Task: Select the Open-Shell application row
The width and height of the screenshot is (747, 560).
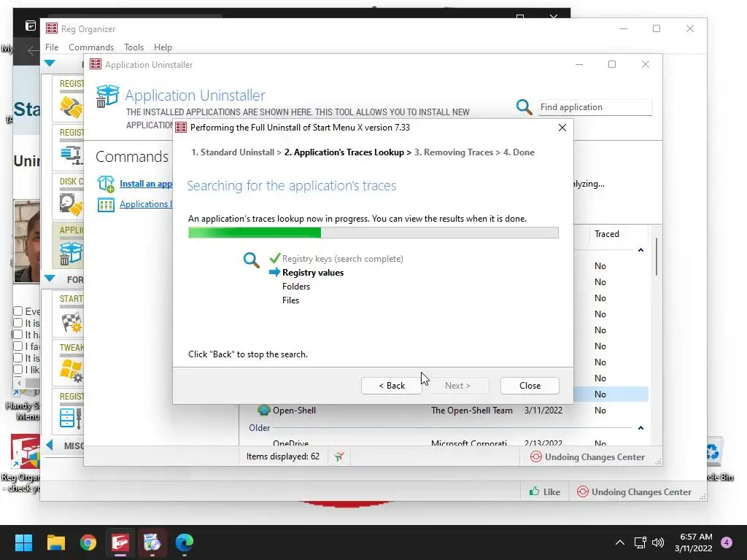Action: [444, 410]
